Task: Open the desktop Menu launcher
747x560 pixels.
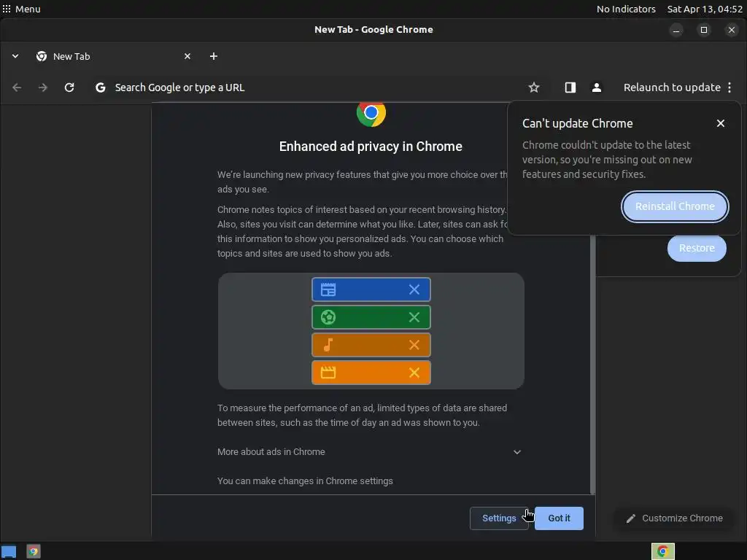Action: (x=21, y=9)
